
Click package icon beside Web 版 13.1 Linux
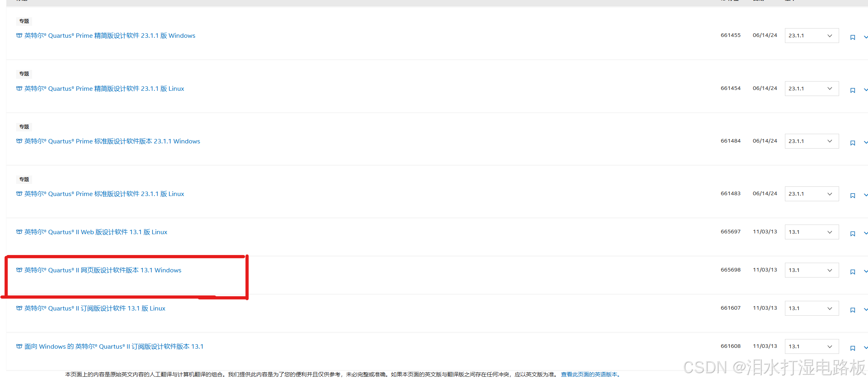click(x=19, y=232)
